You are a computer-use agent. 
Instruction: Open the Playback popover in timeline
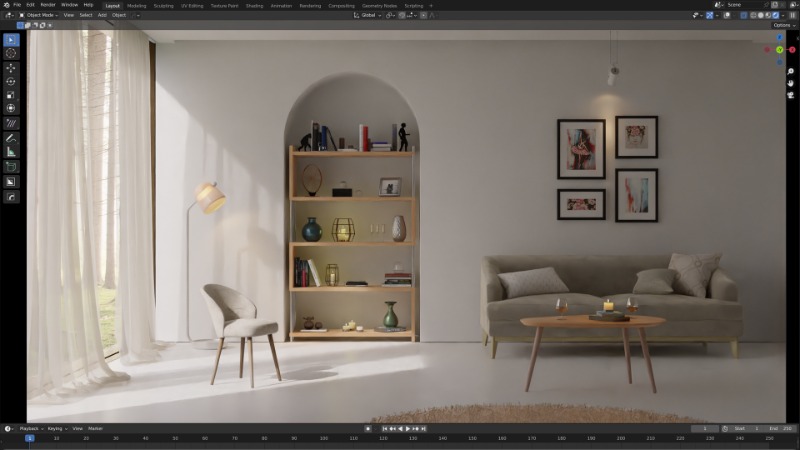coord(30,428)
